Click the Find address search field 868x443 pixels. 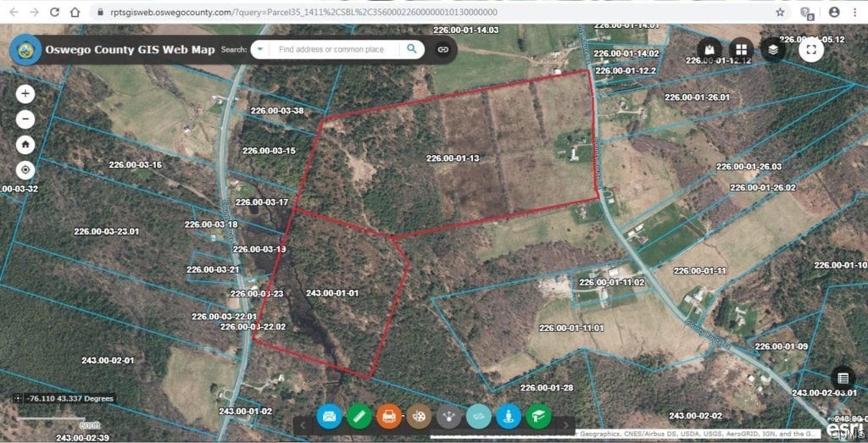coord(335,49)
